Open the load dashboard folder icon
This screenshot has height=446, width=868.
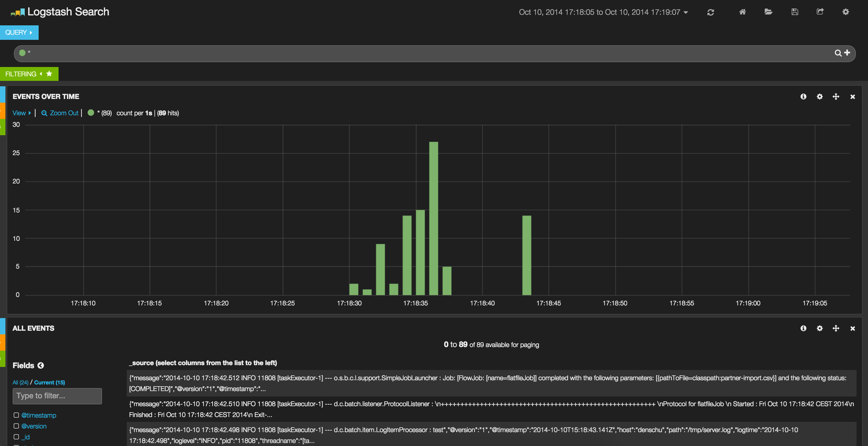tap(768, 12)
